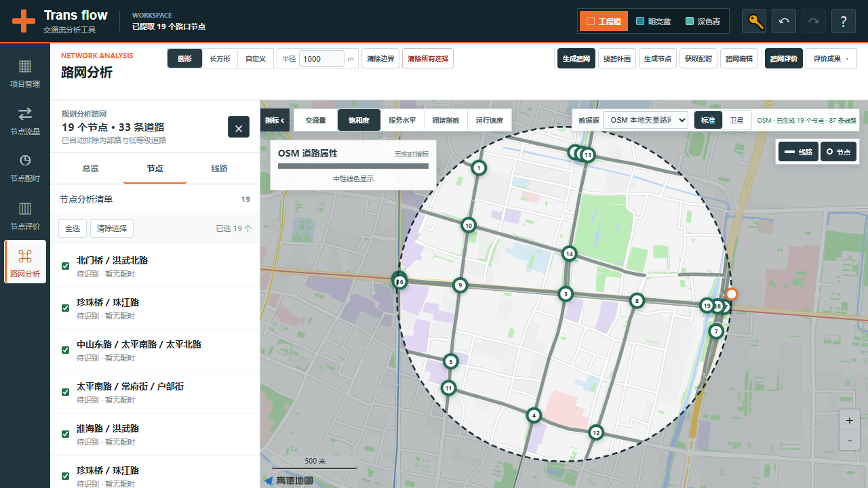Select the 服务水平 indicator tab

402,120
